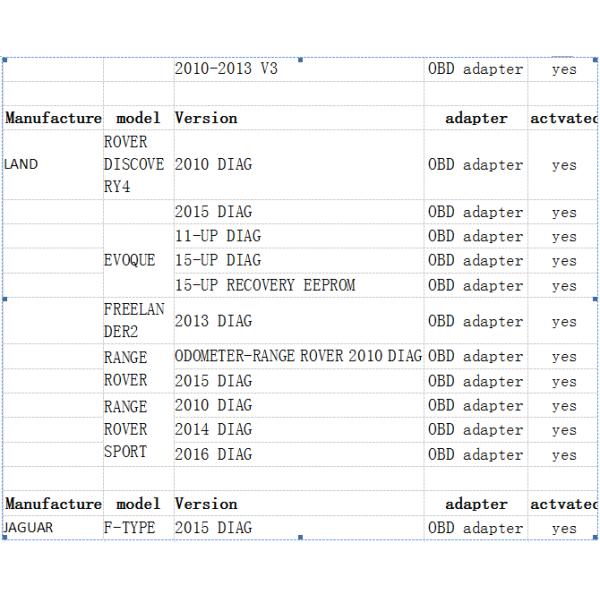Select the "EVOQUE" model cell
Viewport: 600px width, 600px height.
130,260
